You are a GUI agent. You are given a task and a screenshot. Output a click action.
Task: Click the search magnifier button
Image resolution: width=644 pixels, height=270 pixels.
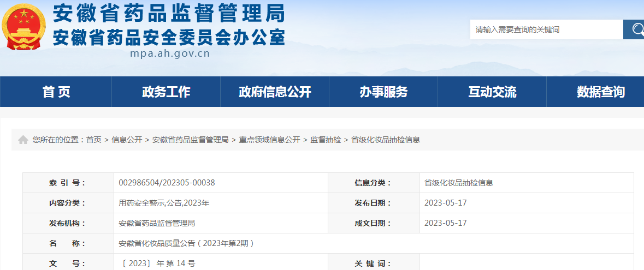pyautogui.click(x=634, y=29)
